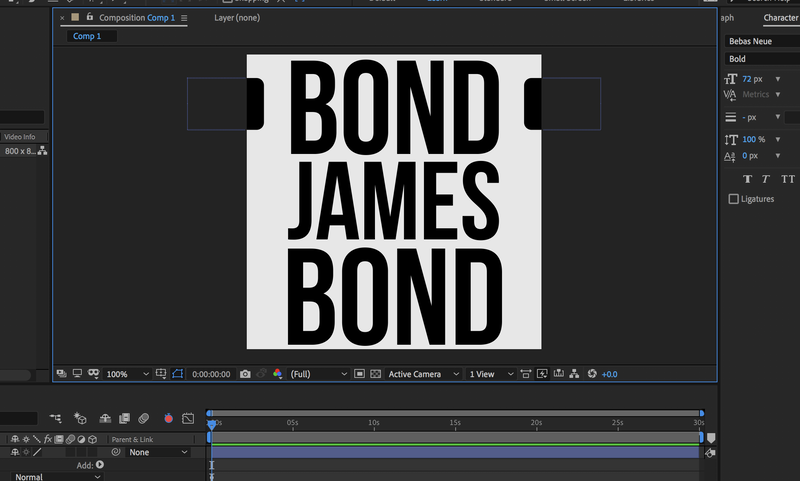
Task: Enable the Frame Blending timeline switch
Action: click(x=124, y=418)
